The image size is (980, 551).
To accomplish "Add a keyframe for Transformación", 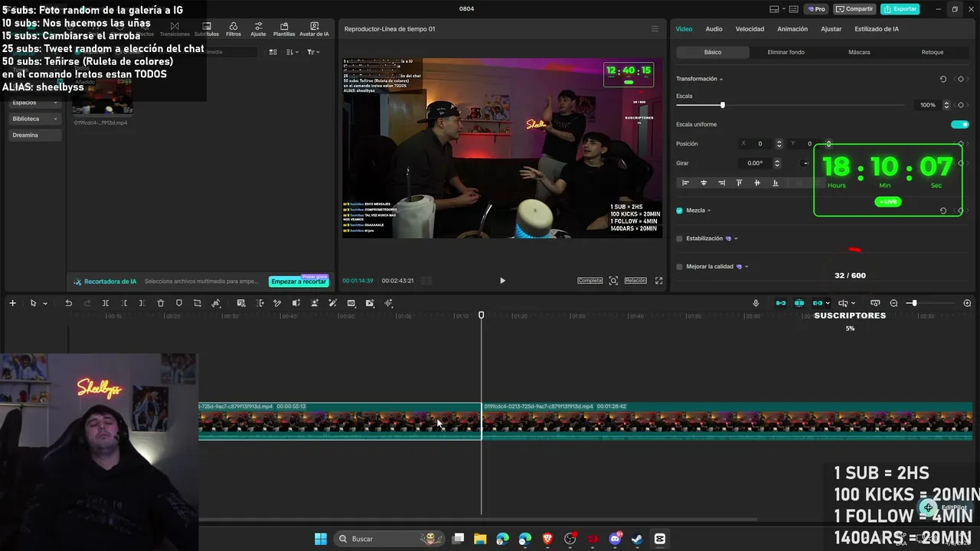I will point(961,79).
